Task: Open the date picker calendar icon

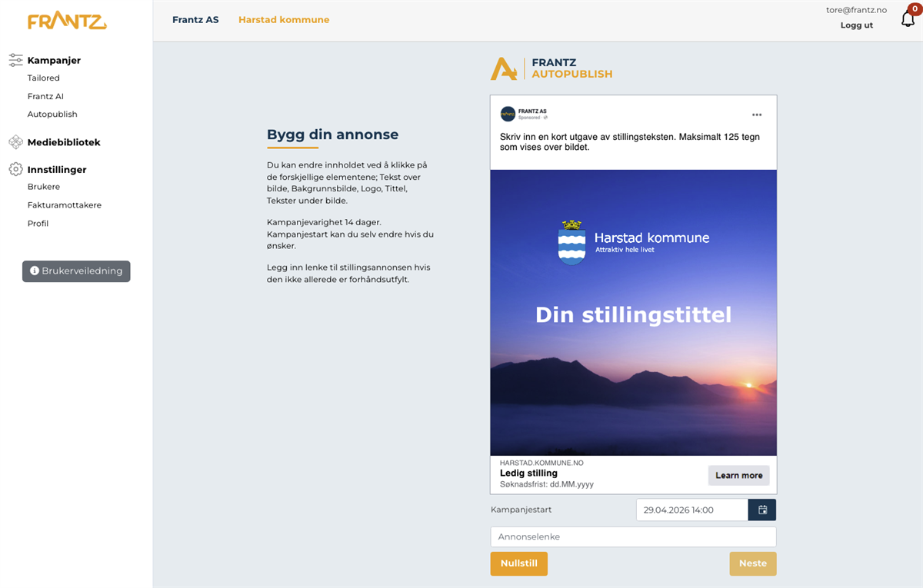Action: click(x=761, y=509)
